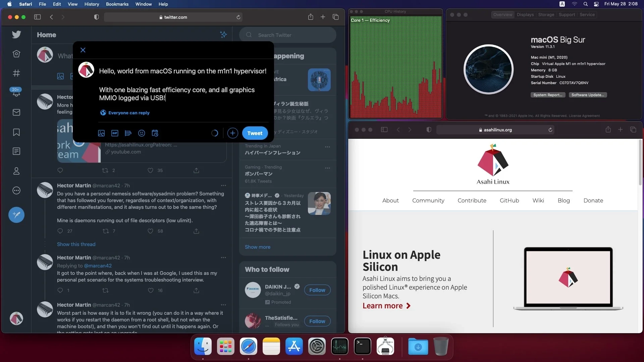Open Control Center in menu bar

(596, 4)
